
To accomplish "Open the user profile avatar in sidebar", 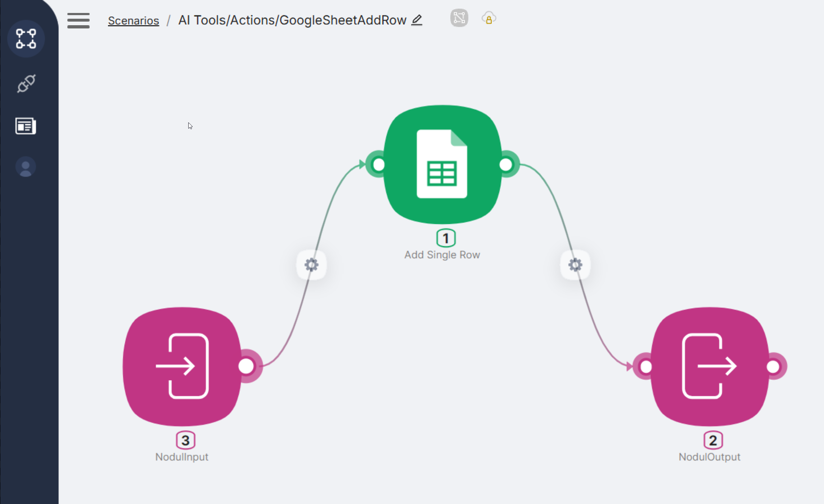I will 26,167.
